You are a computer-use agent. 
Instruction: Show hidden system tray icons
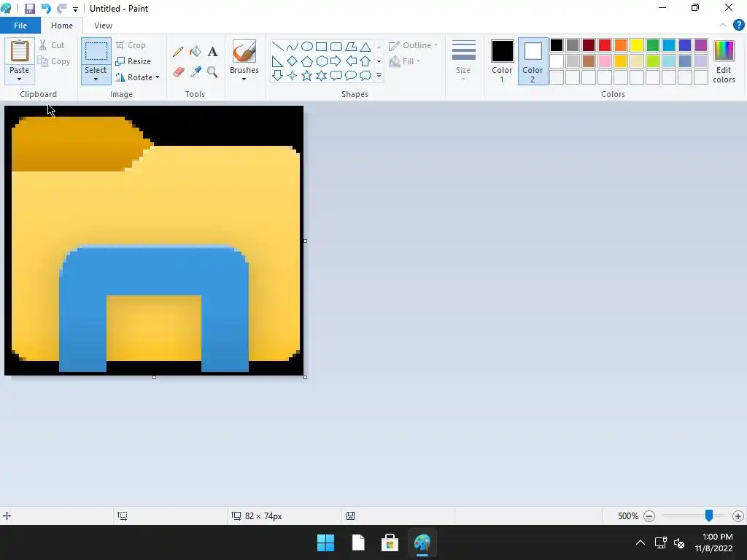pos(640,542)
